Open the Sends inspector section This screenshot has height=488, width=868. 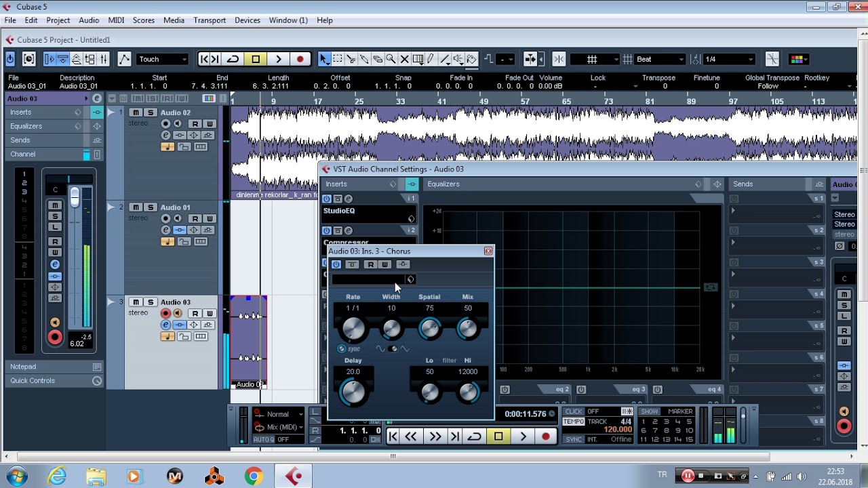pyautogui.click(x=55, y=140)
